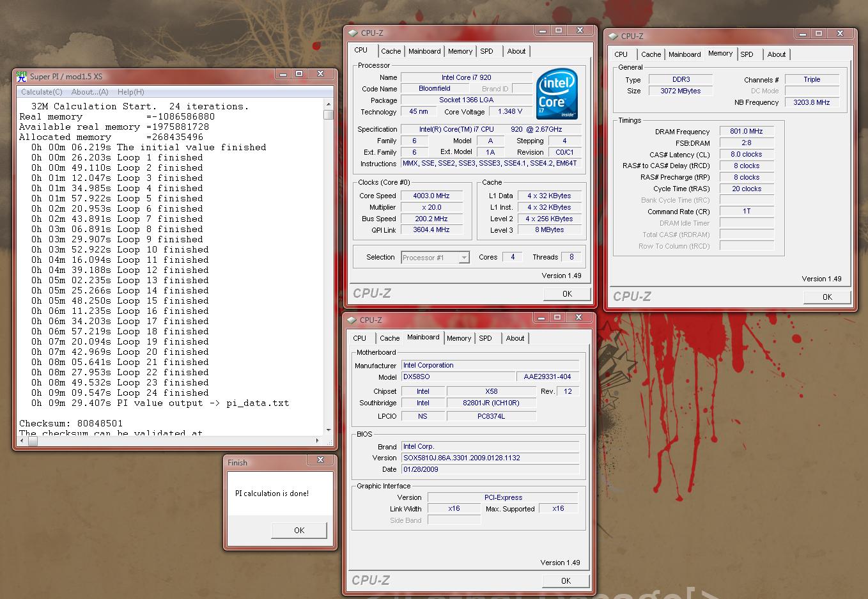Select About tab in CPU-Z Memory window

(777, 54)
